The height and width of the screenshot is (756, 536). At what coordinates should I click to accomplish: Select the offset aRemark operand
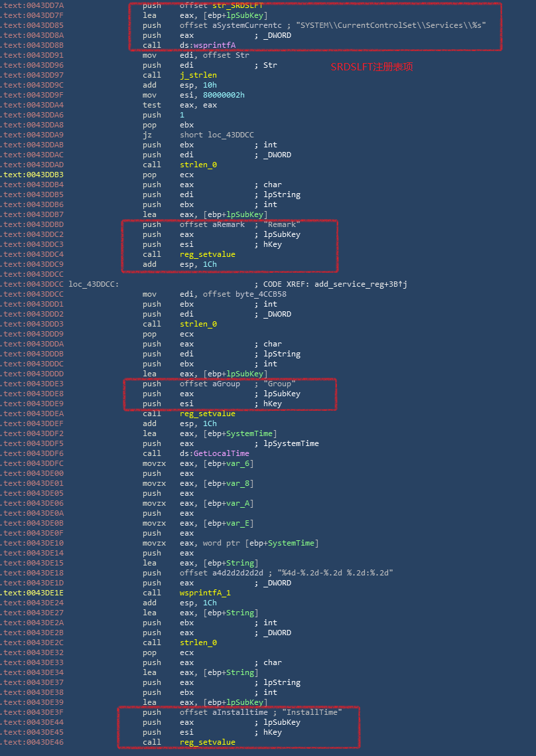(x=212, y=224)
